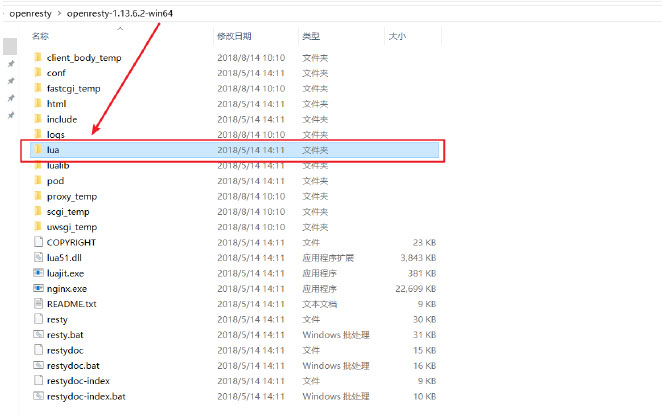
Task: Select the include folder icon
Action: pos(38,119)
